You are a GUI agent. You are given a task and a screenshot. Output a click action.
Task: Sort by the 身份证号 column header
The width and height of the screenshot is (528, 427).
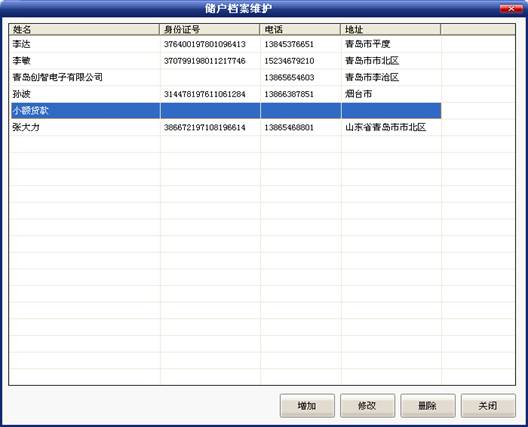[209, 29]
